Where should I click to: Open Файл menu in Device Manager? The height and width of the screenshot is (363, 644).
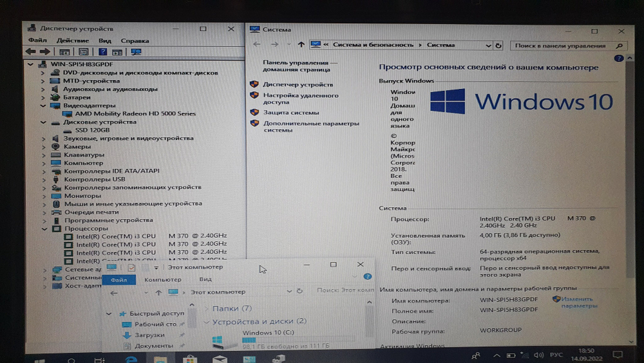[x=37, y=40]
